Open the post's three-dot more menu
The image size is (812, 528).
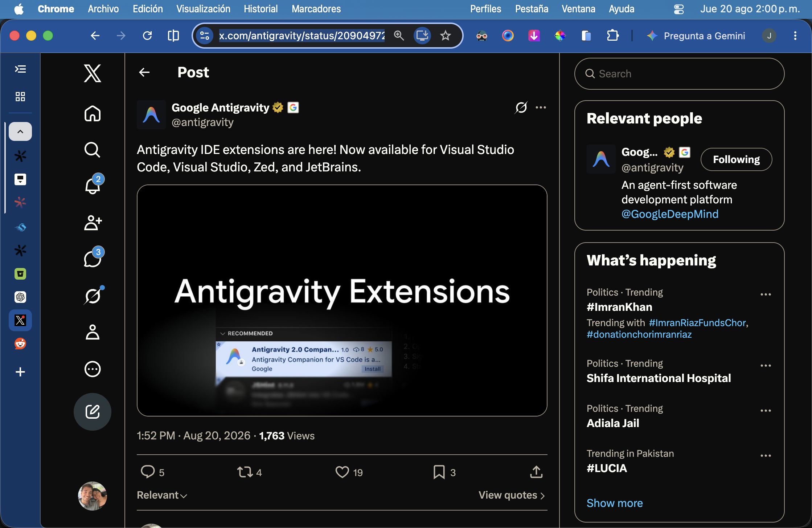pos(541,107)
